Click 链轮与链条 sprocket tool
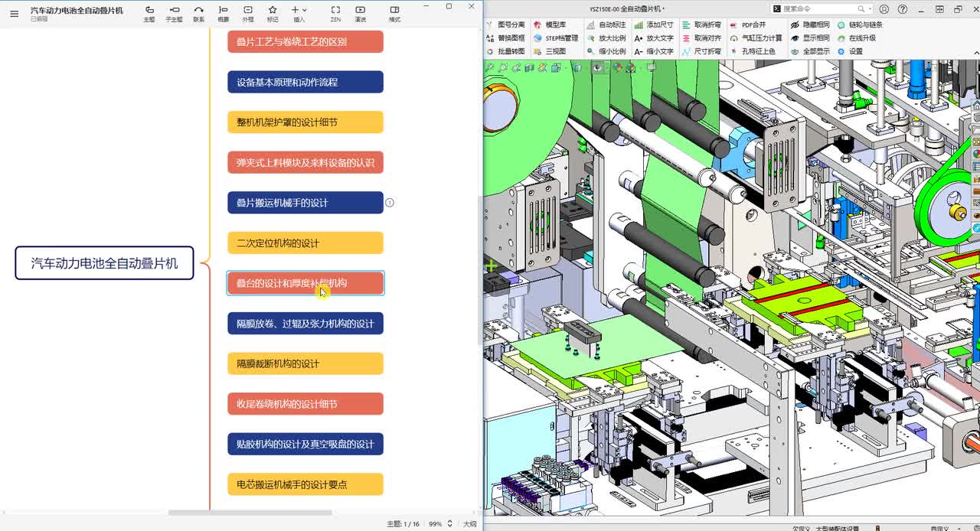Screen dimensions: 980x531 click(x=860, y=24)
